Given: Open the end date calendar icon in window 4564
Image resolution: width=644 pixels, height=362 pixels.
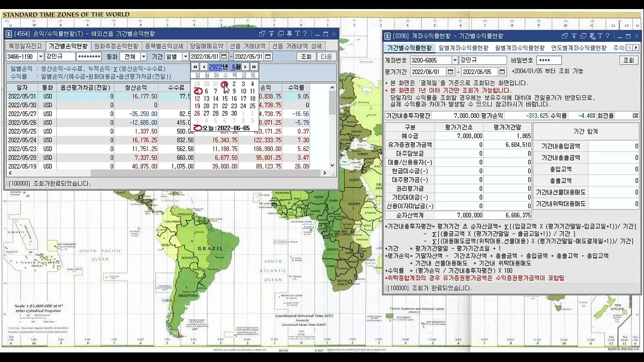Looking at the screenshot, I should 268,57.
